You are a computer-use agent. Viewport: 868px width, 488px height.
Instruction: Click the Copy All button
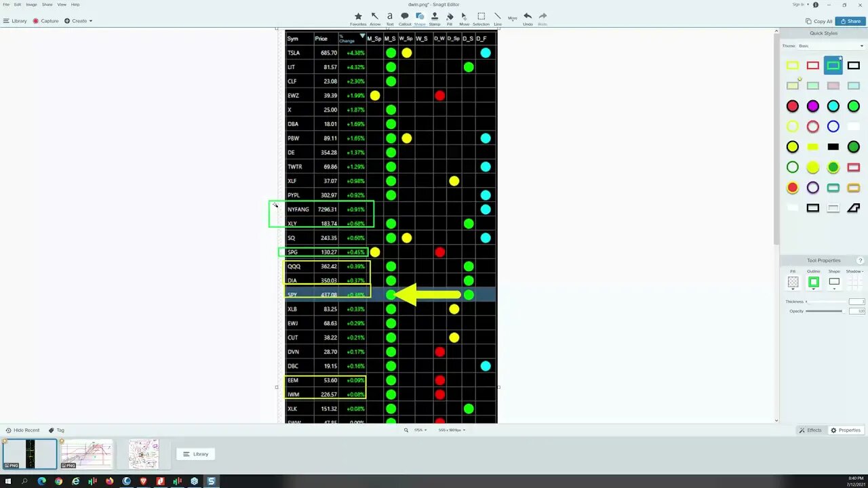818,21
